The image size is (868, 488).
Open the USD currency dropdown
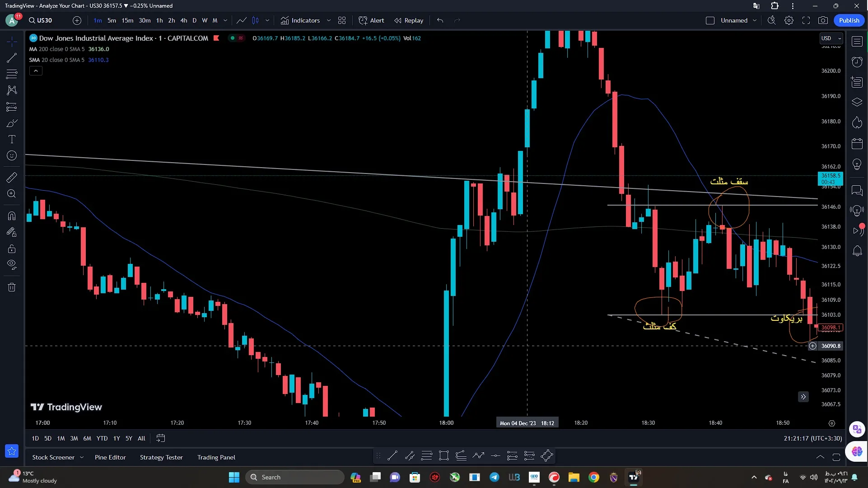[831, 38]
